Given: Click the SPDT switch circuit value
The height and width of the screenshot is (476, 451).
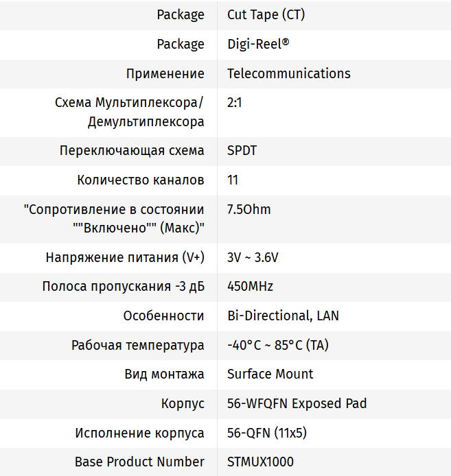Looking at the screenshot, I should pyautogui.click(x=242, y=150).
